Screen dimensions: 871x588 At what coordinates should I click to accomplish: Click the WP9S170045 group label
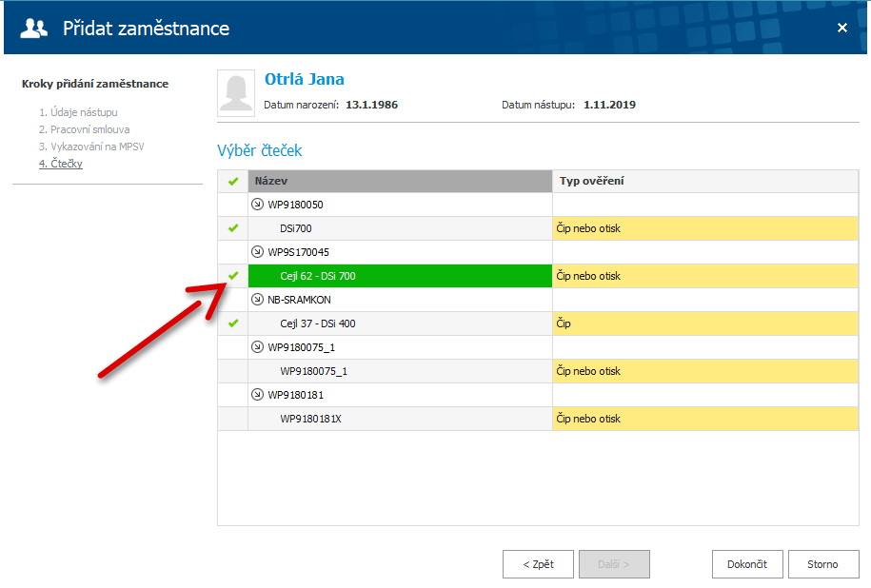click(x=298, y=252)
